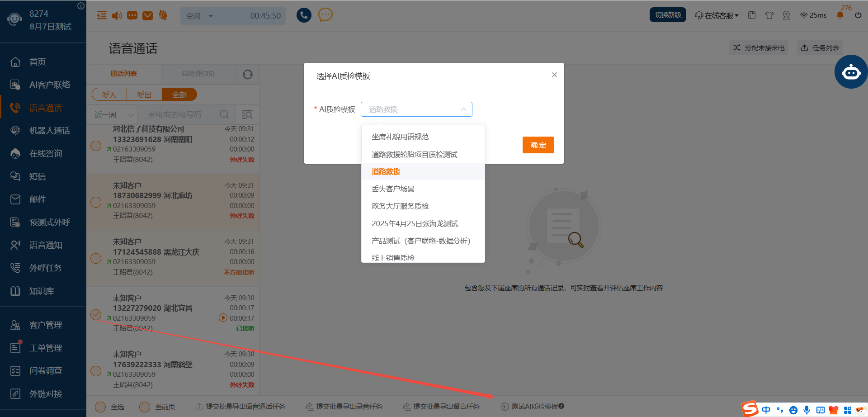Choose 丢失客户场景 from template list
Viewport: 868px width, 417px height.
point(393,189)
